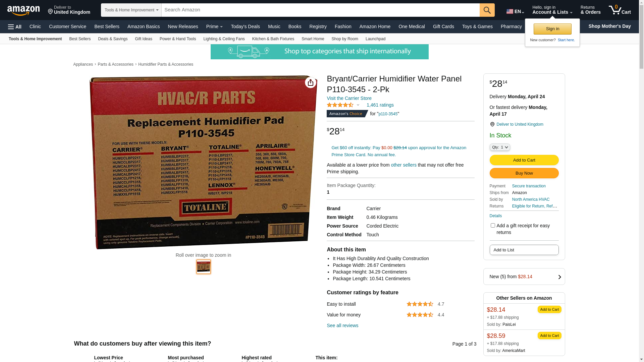Click the US flag language selector

pos(515,11)
